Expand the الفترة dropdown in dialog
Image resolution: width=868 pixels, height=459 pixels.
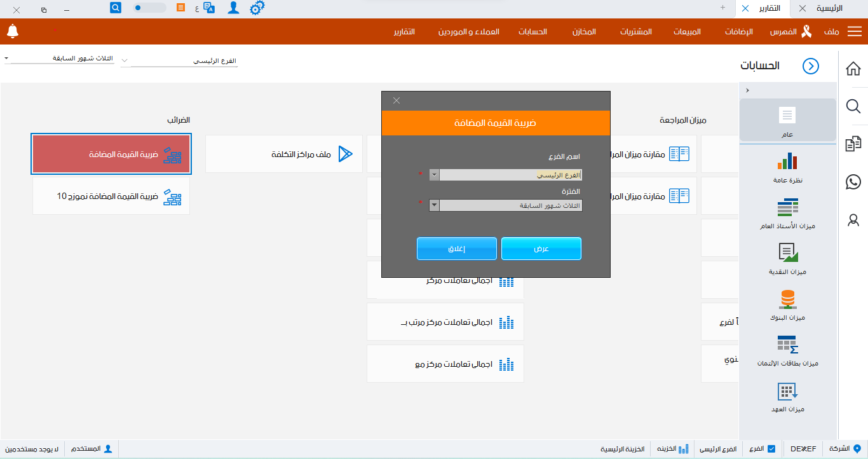coord(434,205)
